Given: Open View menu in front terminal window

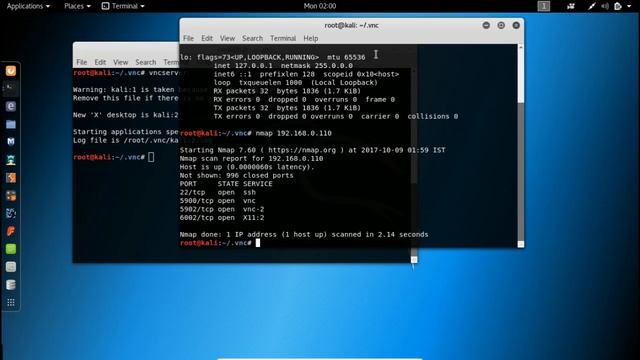Looking at the screenshot, I should click(227, 38).
